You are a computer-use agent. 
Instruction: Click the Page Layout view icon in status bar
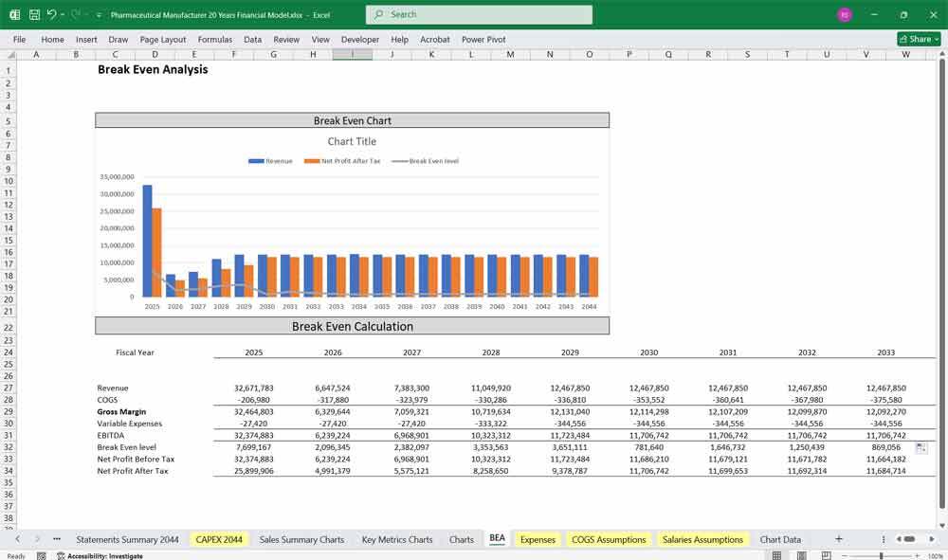[801, 554]
